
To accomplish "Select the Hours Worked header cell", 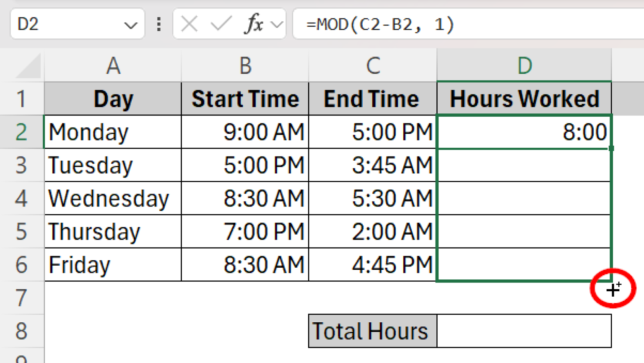I will [524, 99].
